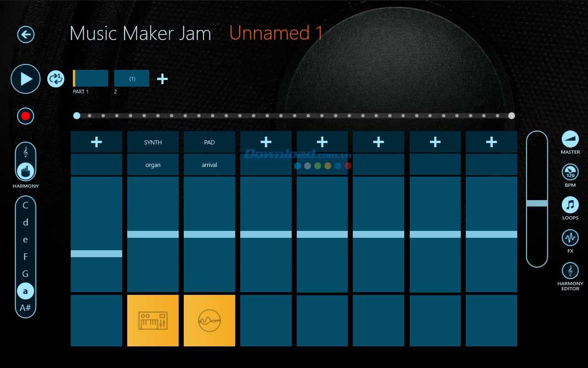Viewport: 588px width, 368px height.
Task: Toggle the loop icon beside Part 1
Action: point(56,79)
